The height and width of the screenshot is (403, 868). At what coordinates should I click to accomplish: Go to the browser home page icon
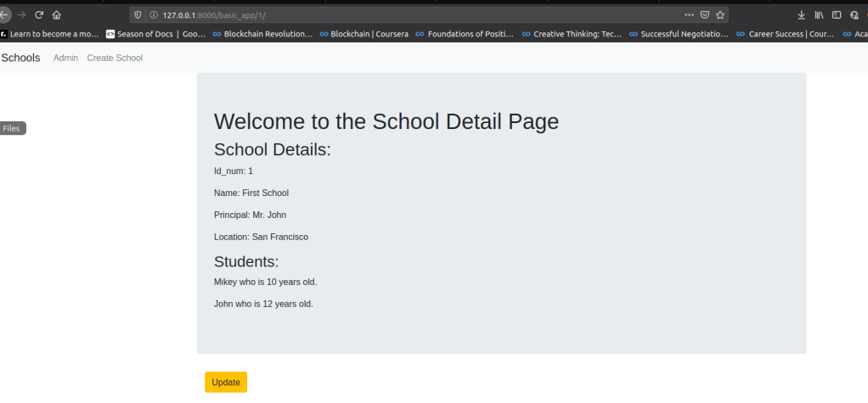(57, 14)
